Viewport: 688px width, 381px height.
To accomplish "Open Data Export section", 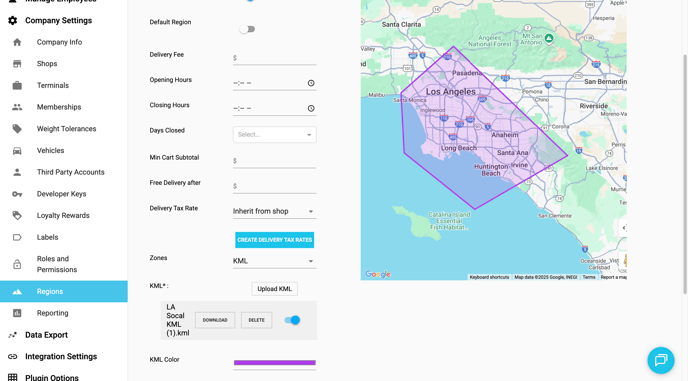I will (47, 335).
